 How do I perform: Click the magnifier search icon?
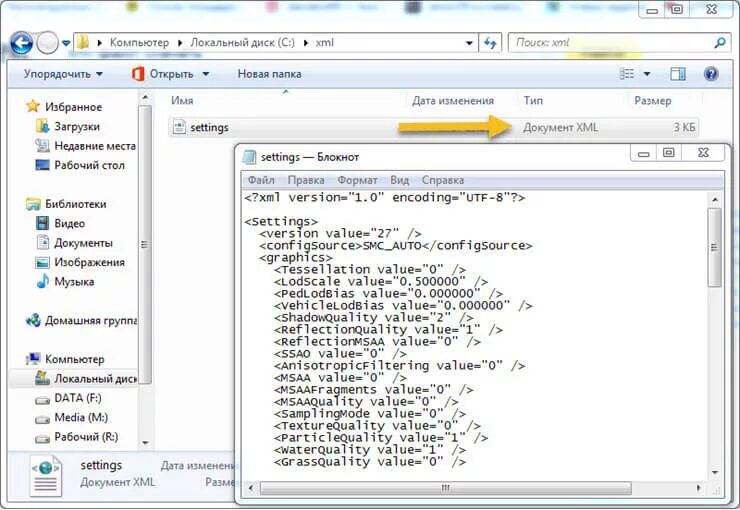pos(720,43)
